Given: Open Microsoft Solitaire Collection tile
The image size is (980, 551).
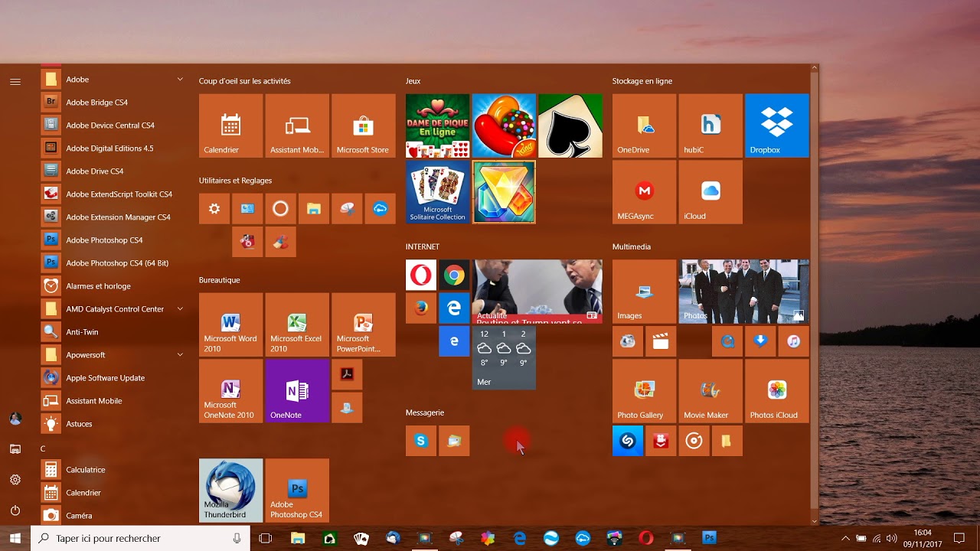Looking at the screenshot, I should (437, 192).
